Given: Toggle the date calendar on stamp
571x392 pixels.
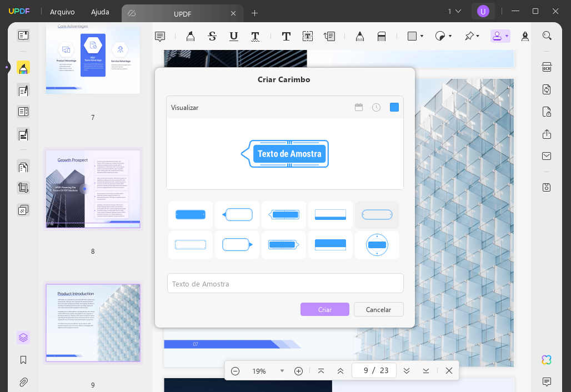Looking at the screenshot, I should click(359, 107).
